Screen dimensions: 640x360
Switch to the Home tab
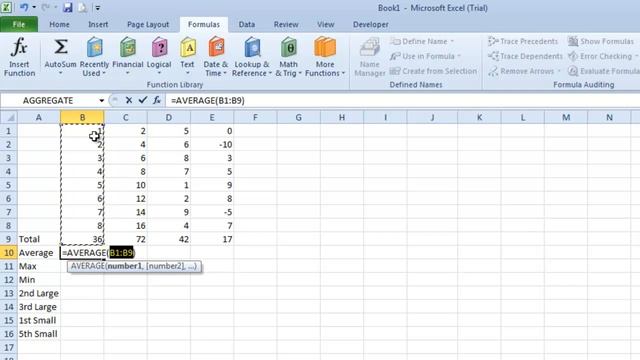(x=59, y=24)
